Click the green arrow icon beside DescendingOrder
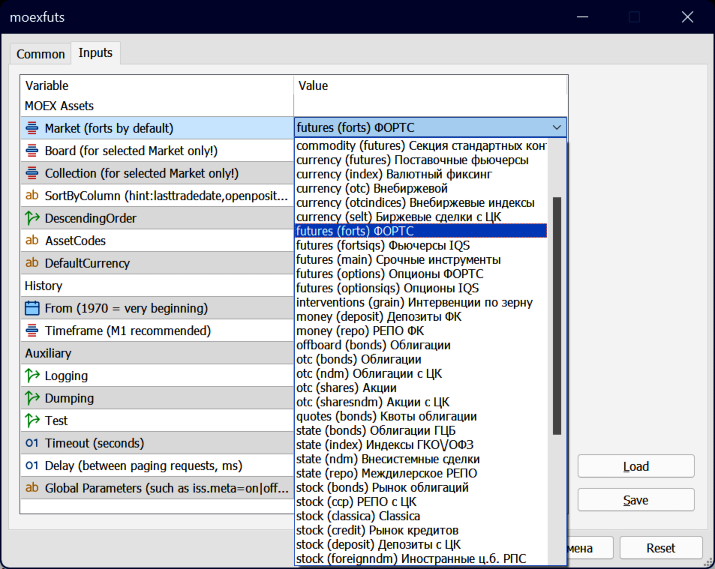This screenshot has height=569, width=715. pos(32,218)
